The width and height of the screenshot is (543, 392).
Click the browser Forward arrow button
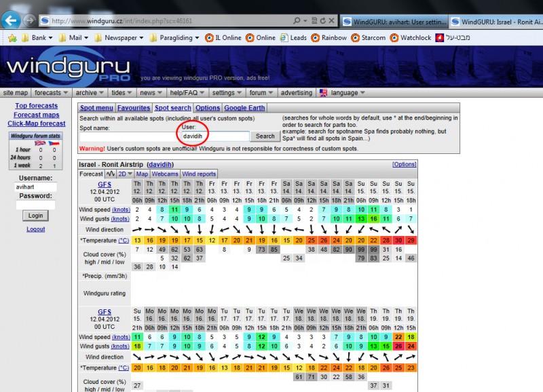[x=30, y=21]
